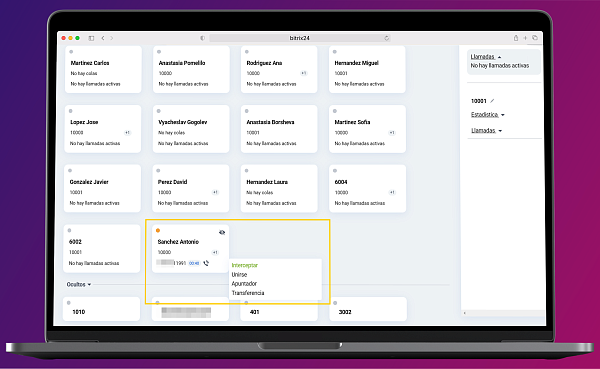Collapse the top Llamadas panel
The width and height of the screenshot is (600, 369).
[486, 57]
